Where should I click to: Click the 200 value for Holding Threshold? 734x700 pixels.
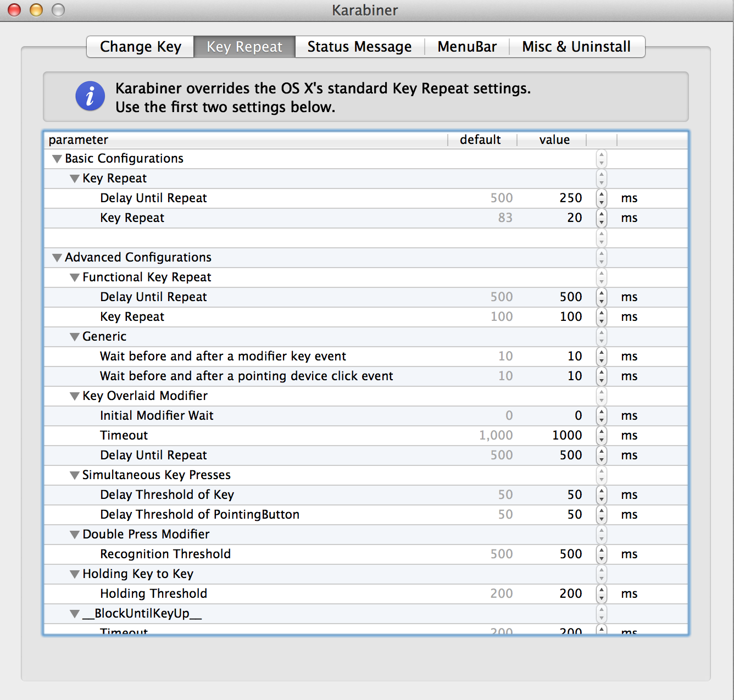pyautogui.click(x=571, y=594)
